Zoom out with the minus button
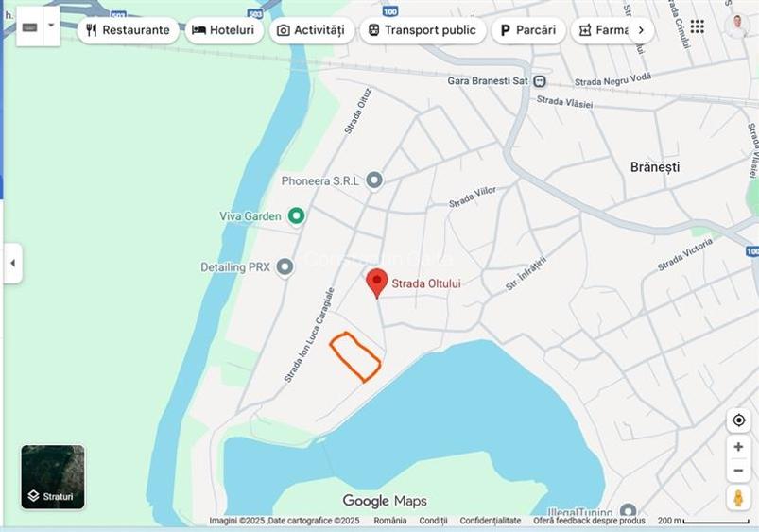Image resolution: width=759 pixels, height=532 pixels. [x=738, y=470]
